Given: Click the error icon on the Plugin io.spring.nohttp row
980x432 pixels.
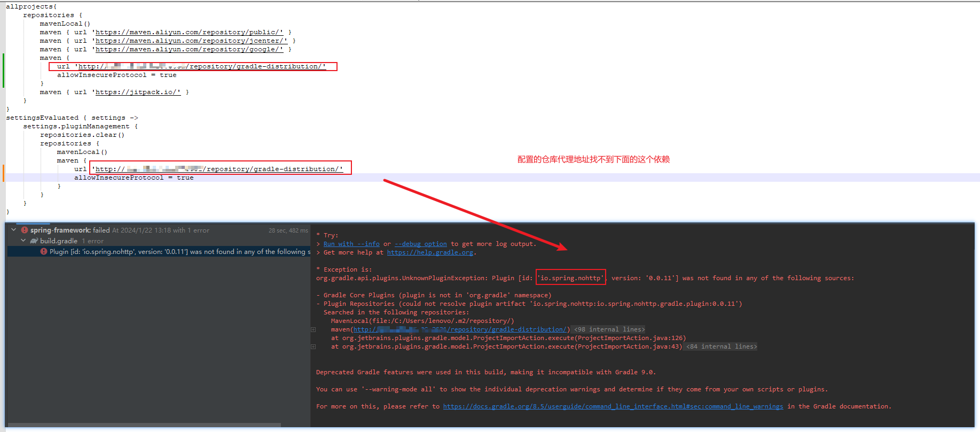Looking at the screenshot, I should [44, 251].
